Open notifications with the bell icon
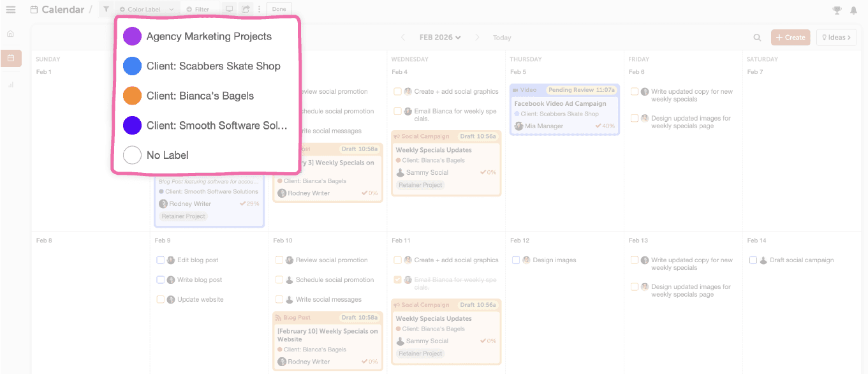The height and width of the screenshot is (384, 868). pyautogui.click(x=855, y=10)
